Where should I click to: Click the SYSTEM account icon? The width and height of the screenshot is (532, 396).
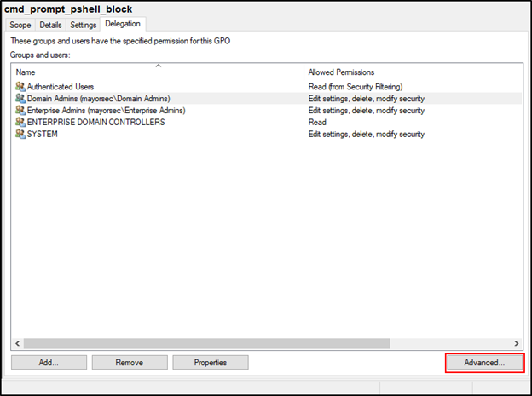tap(20, 135)
